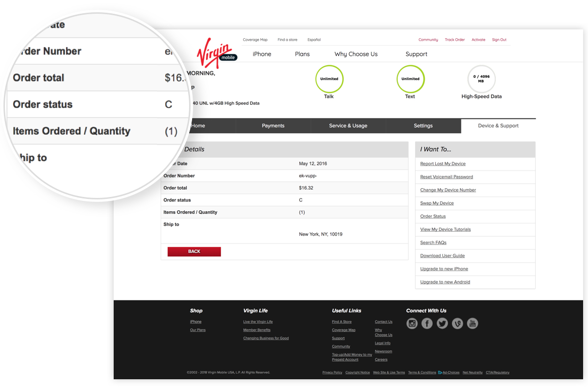Click the Virgin Mobile logo

(x=217, y=52)
